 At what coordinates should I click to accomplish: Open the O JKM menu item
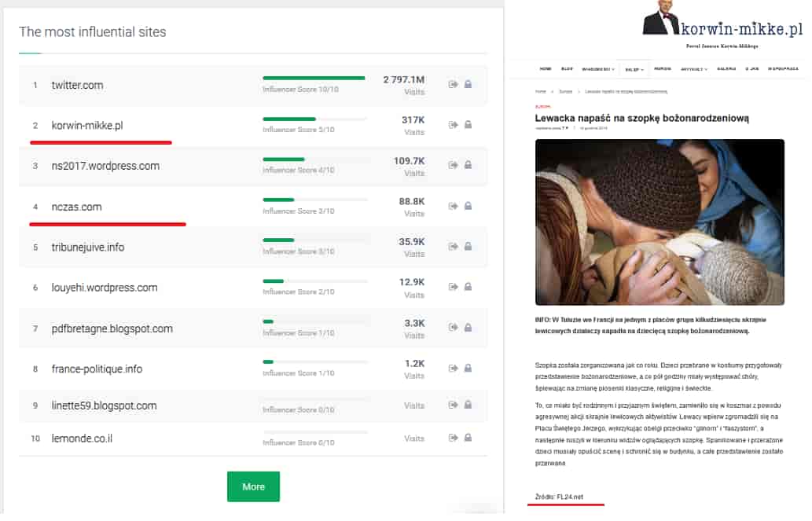752,68
